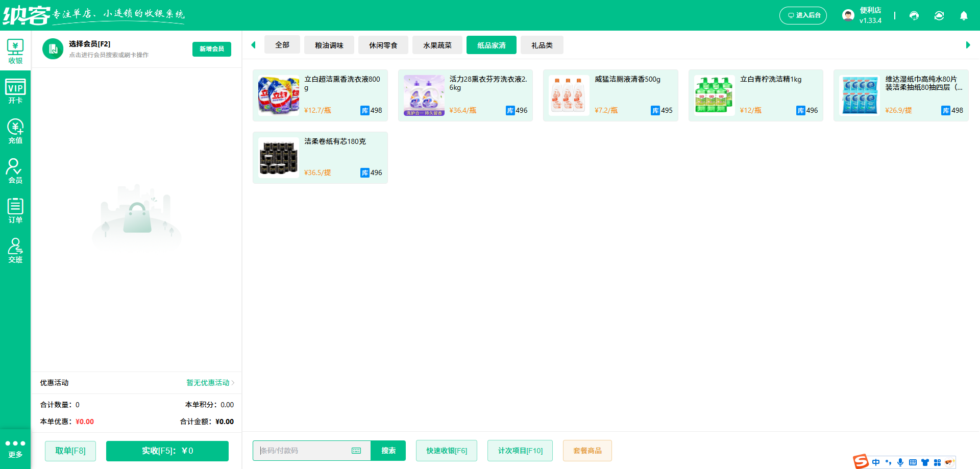Click the cloud sync icon in top bar

coord(939,16)
